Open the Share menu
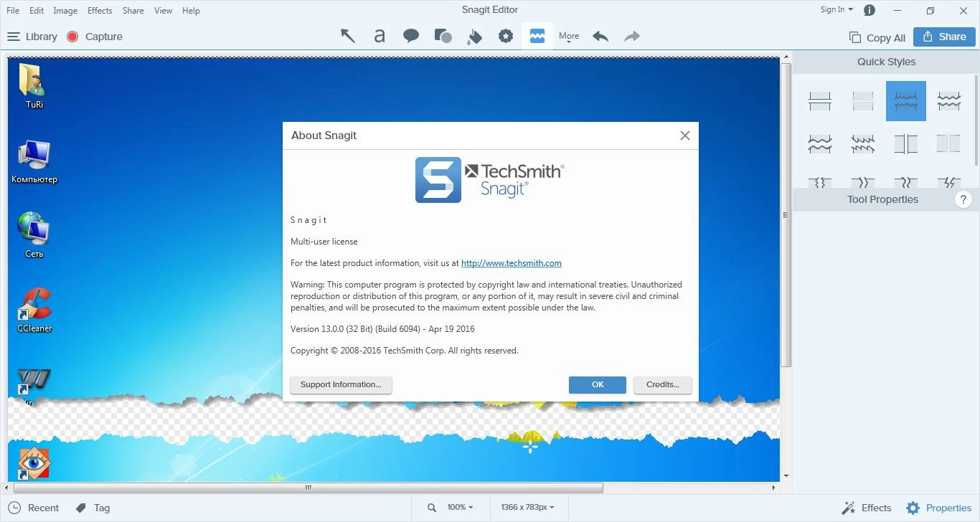The width and height of the screenshot is (980, 522). (x=133, y=11)
